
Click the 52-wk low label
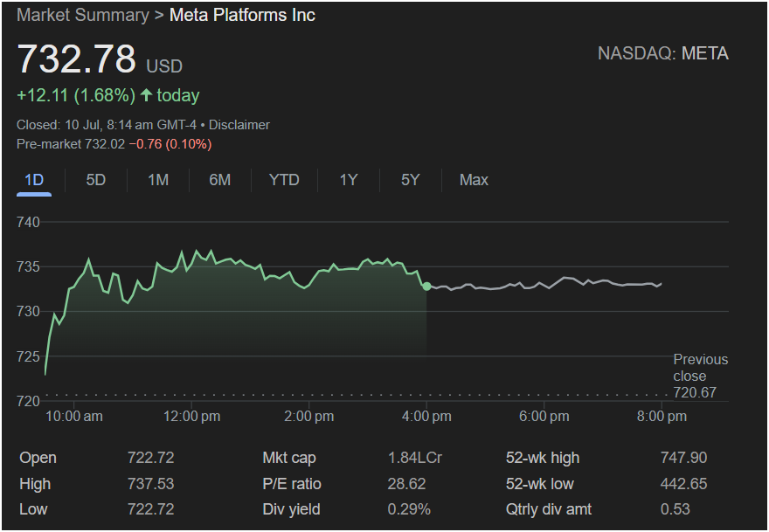coord(539,484)
